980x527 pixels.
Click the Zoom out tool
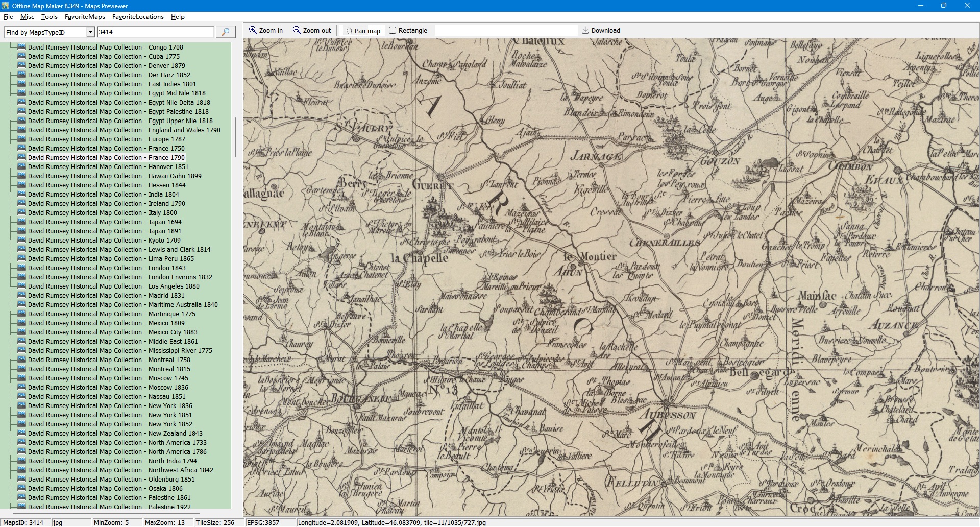(312, 31)
